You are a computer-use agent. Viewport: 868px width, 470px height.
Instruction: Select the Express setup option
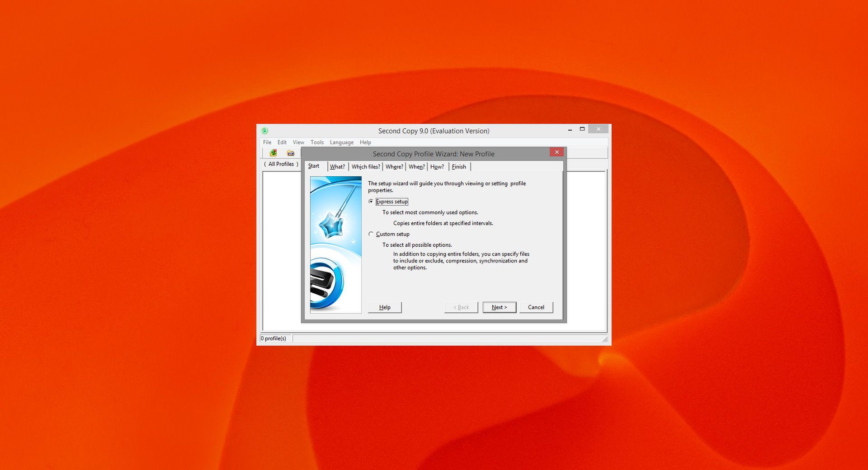(x=371, y=202)
